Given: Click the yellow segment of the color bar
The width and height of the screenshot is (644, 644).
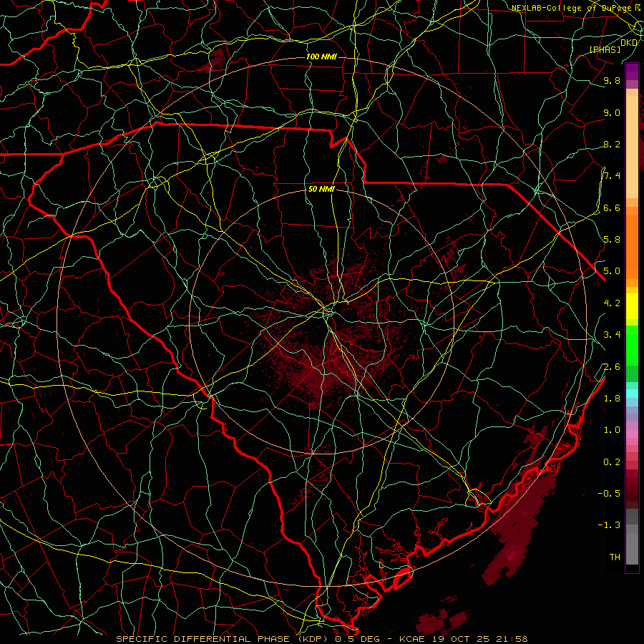Looking at the screenshot, I should tap(632, 306).
